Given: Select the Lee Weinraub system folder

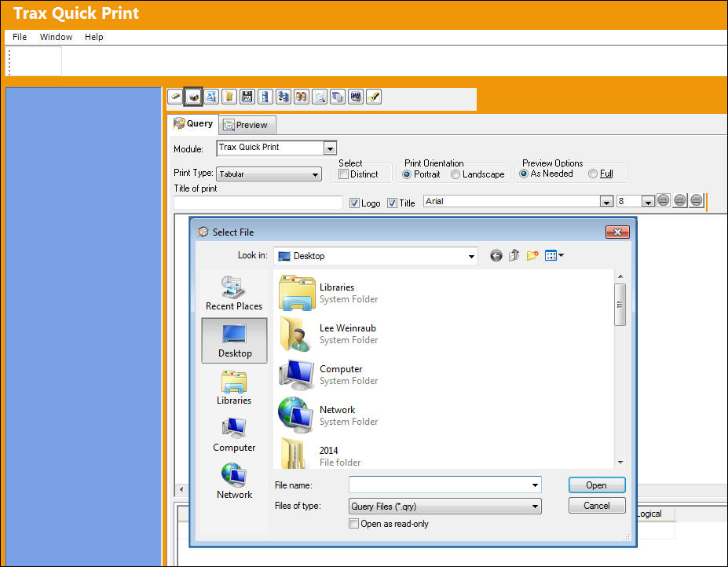Looking at the screenshot, I should click(327, 334).
